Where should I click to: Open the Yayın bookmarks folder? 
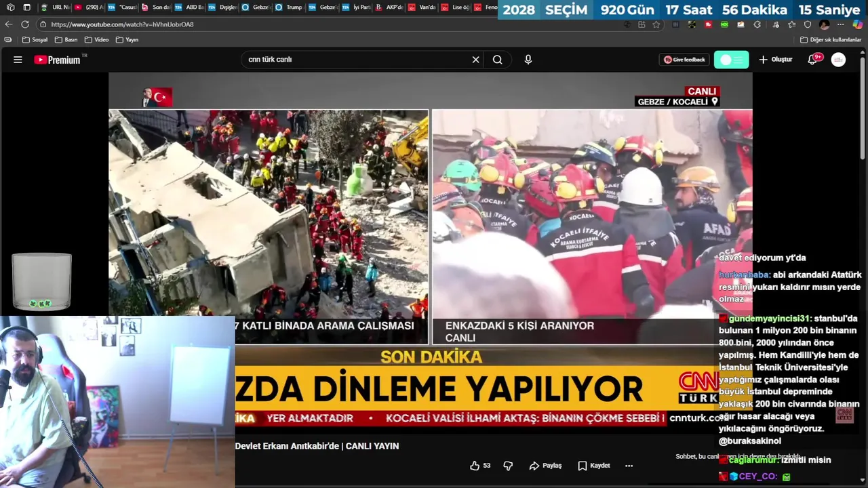click(127, 40)
